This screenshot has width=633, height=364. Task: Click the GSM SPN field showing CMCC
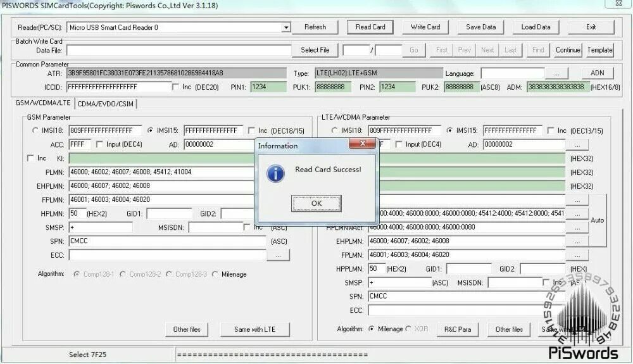click(x=167, y=241)
